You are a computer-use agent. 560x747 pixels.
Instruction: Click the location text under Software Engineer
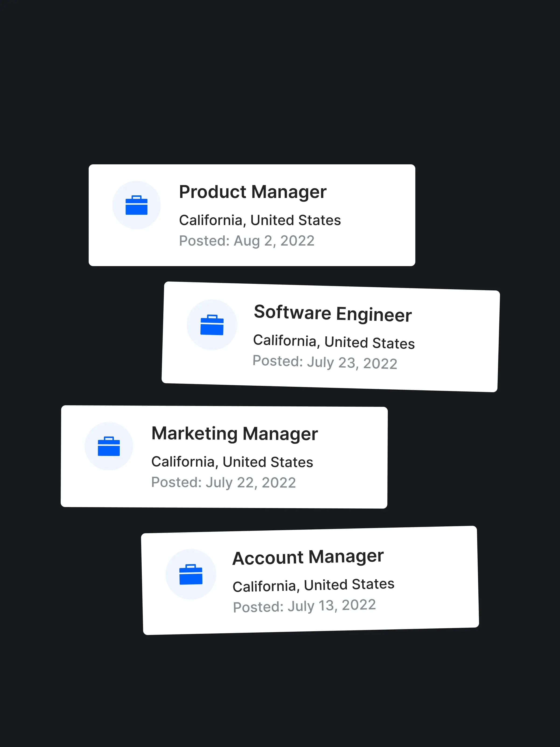click(333, 342)
